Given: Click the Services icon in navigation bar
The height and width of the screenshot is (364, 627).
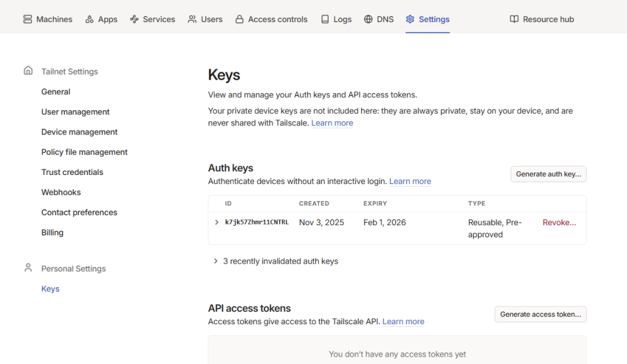Looking at the screenshot, I should pyautogui.click(x=135, y=20).
